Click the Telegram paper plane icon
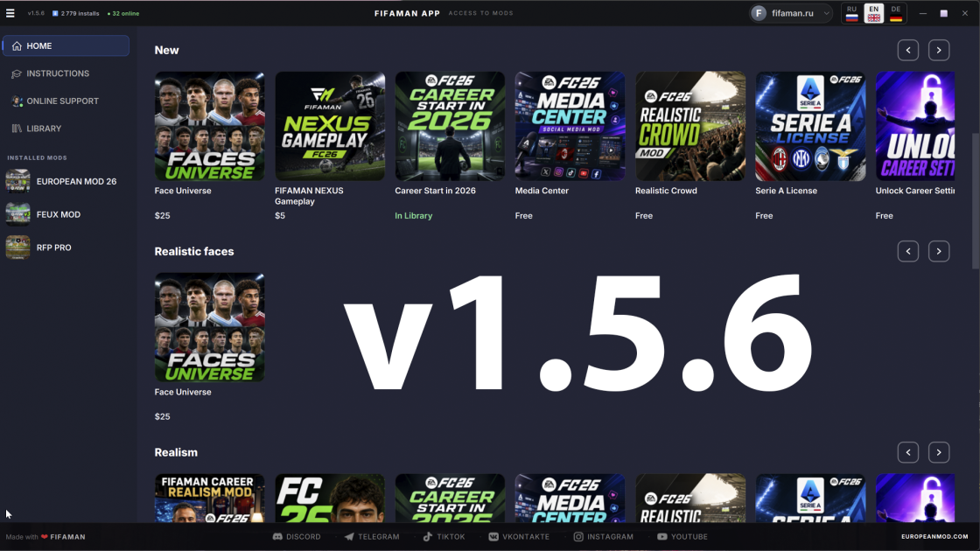 click(x=349, y=537)
